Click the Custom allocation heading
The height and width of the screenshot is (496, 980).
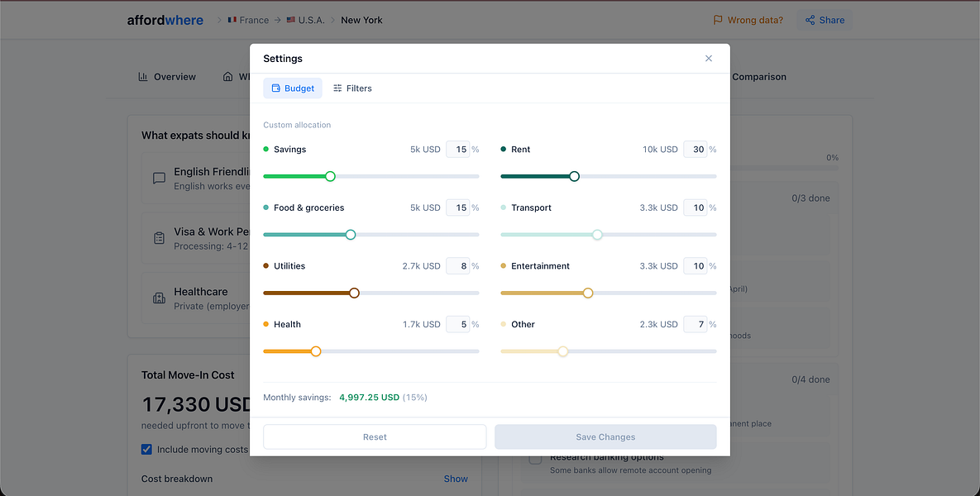[x=297, y=125]
